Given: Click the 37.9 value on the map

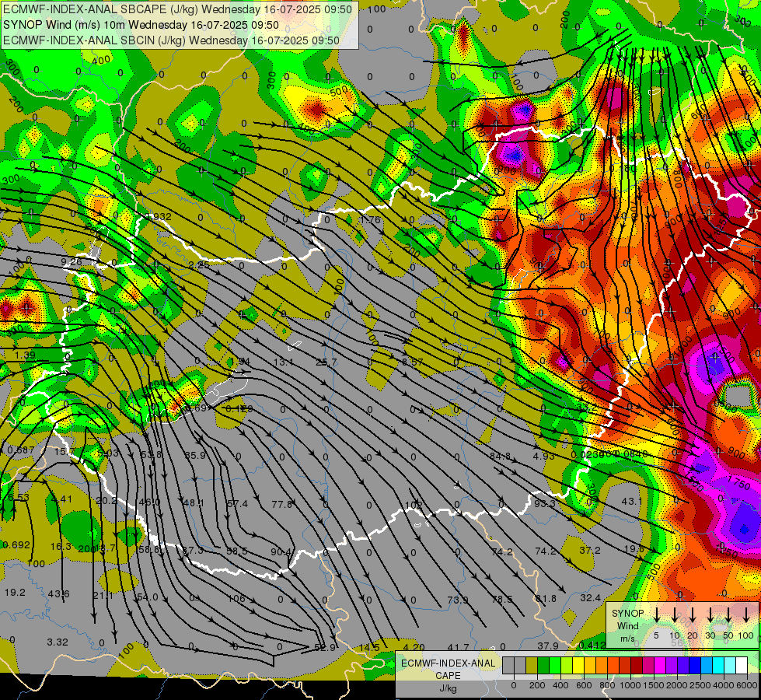Looking at the screenshot, I should 548,646.
